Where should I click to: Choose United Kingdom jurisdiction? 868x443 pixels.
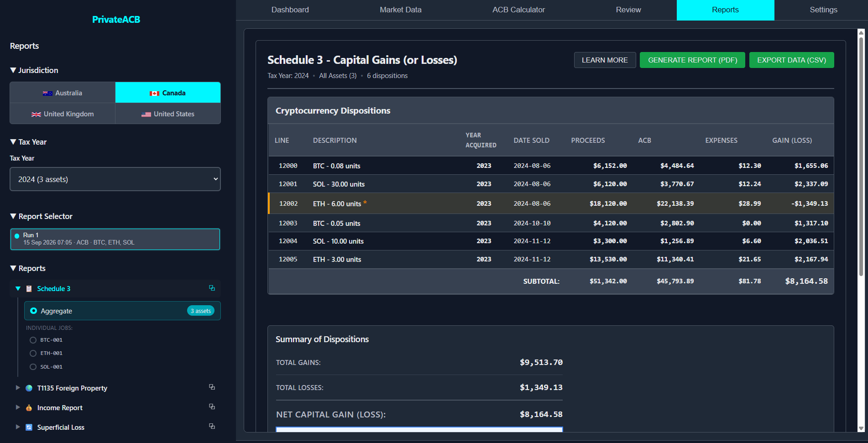pyautogui.click(x=63, y=114)
